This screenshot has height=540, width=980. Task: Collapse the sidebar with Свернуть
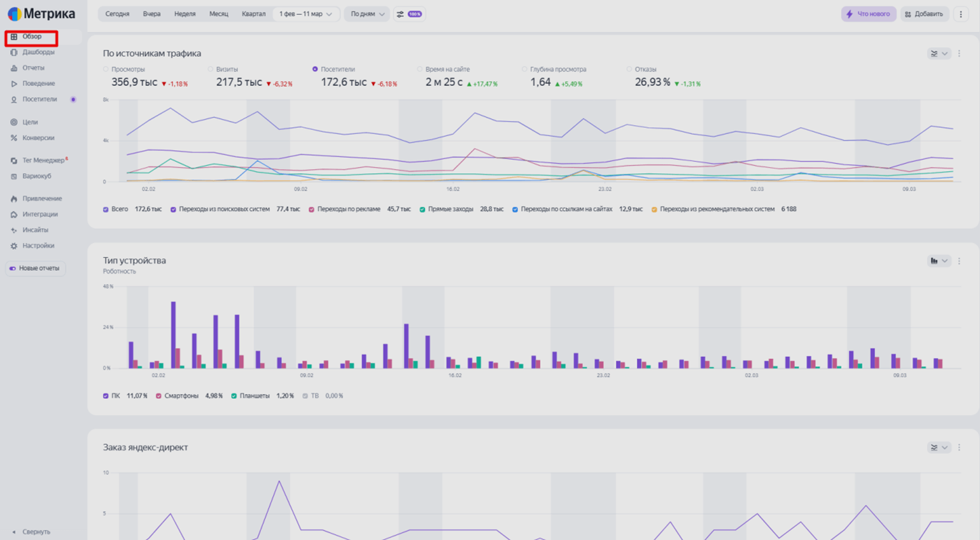32,532
